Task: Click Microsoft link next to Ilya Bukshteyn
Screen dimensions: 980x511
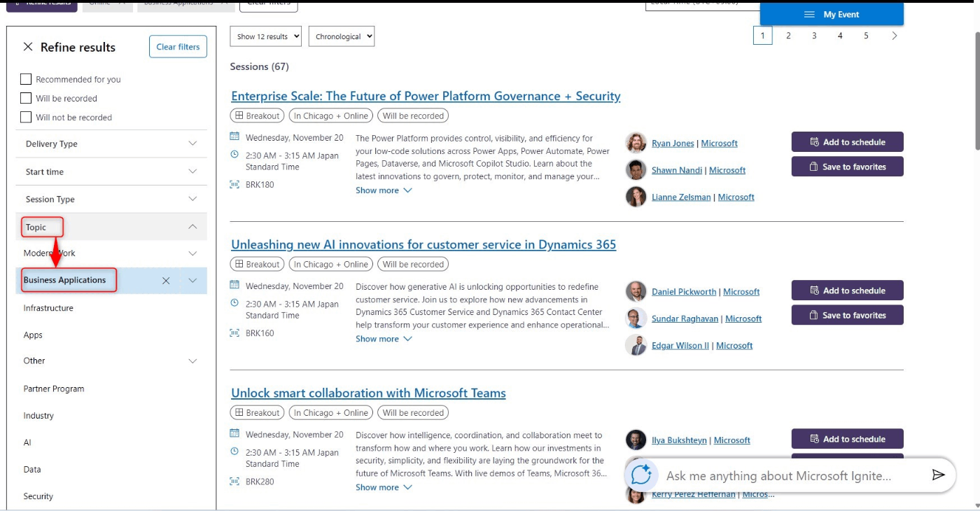Action: pyautogui.click(x=732, y=440)
